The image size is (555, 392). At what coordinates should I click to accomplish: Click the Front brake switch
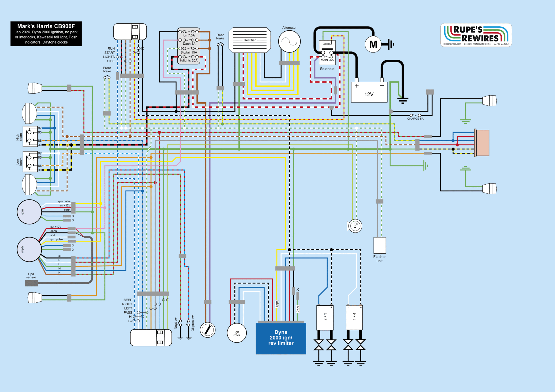(107, 77)
